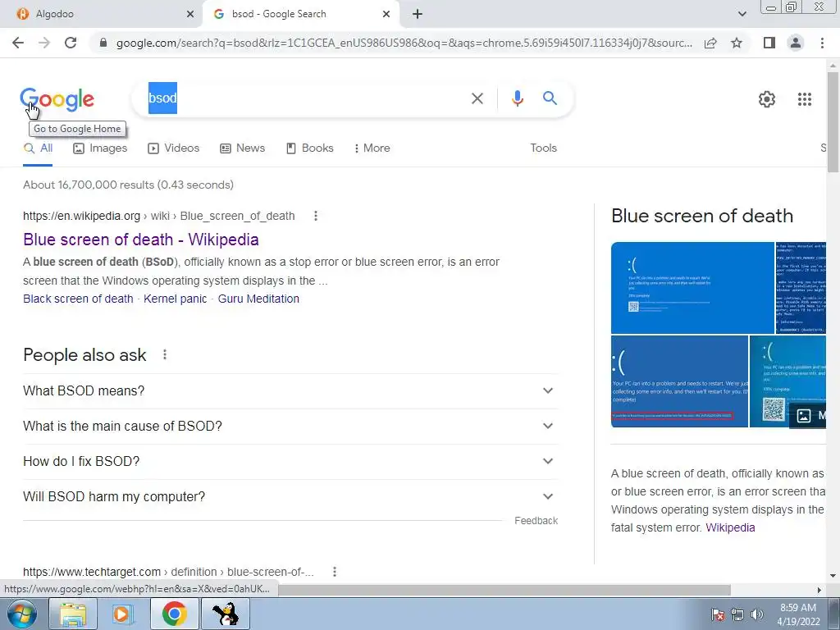Screen dimensions: 840x630
Task: Switch to Books results
Action: point(309,148)
